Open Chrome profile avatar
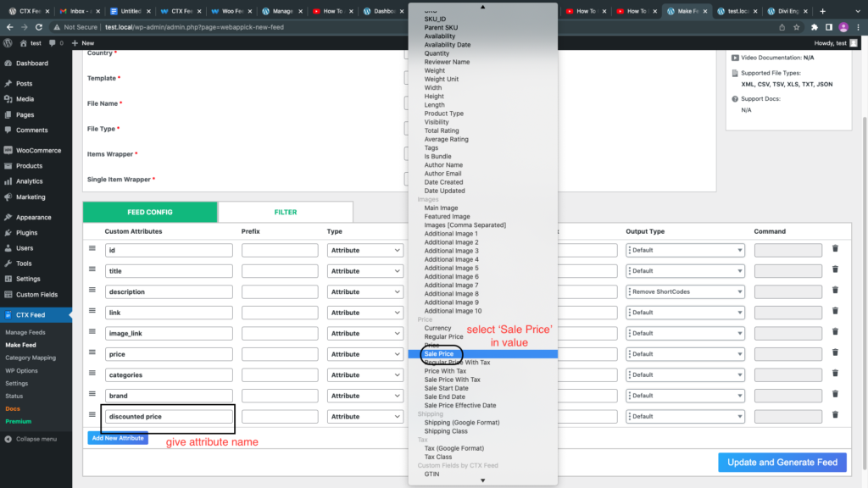This screenshot has width=868, height=488. pos(843,27)
